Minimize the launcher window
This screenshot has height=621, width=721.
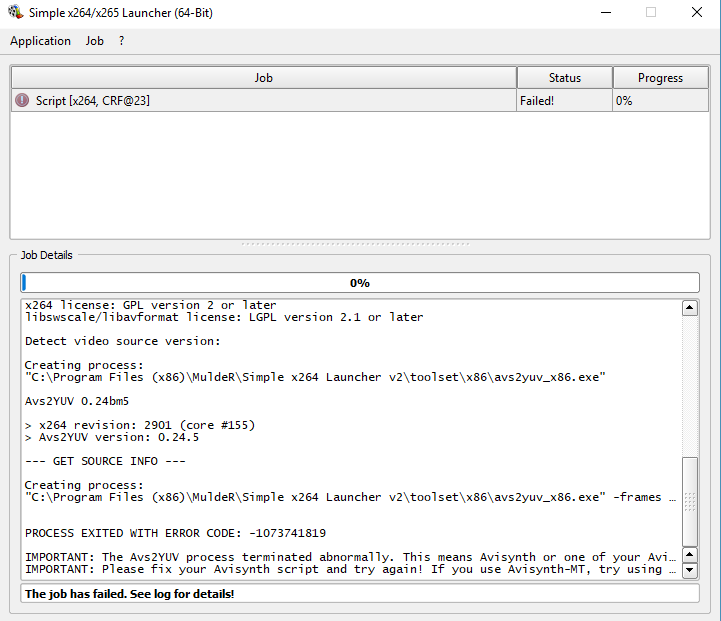coord(606,12)
